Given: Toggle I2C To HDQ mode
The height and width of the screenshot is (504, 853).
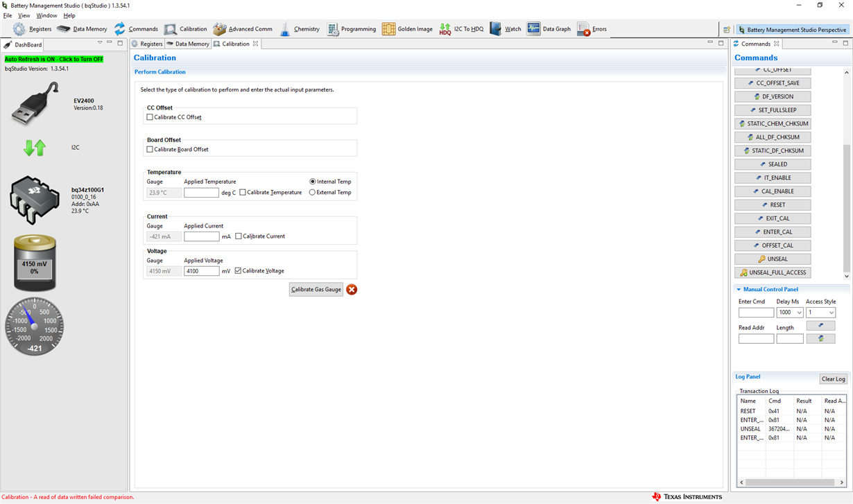Looking at the screenshot, I should coord(462,29).
